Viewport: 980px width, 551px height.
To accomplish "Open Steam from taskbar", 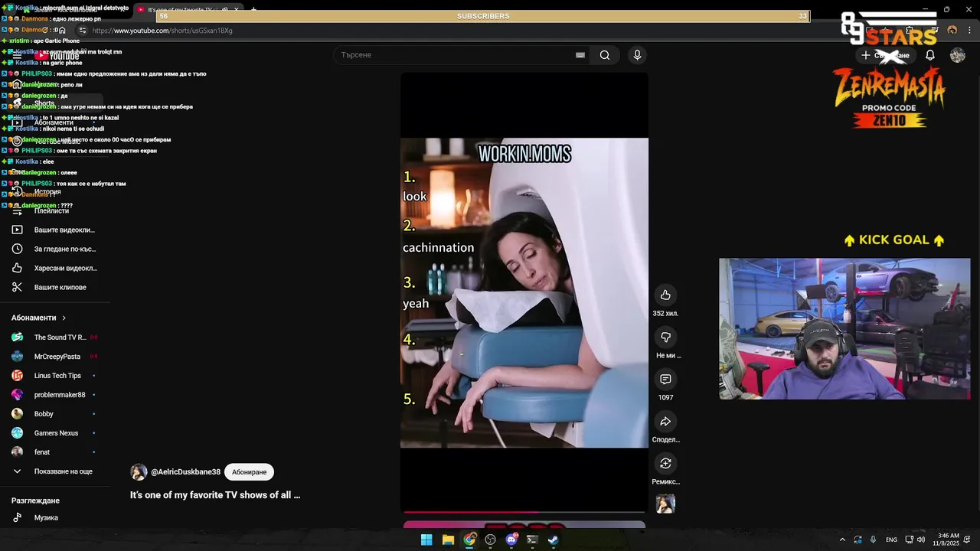I will [554, 540].
